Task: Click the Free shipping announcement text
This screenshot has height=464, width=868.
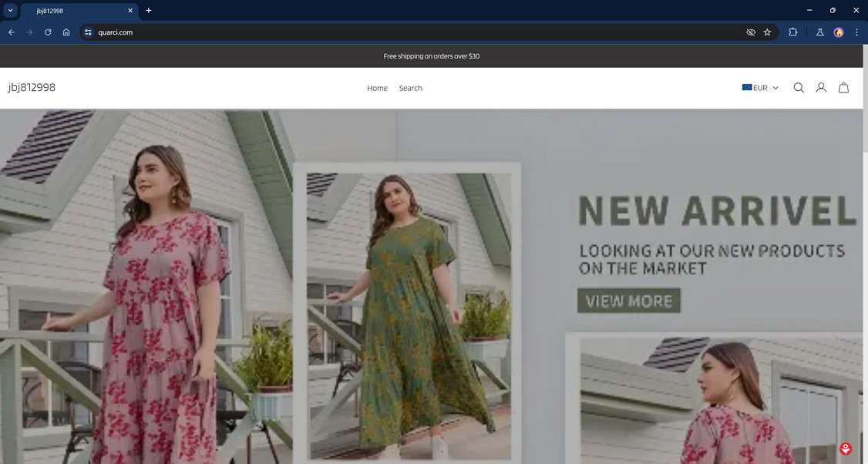Action: [x=431, y=56]
